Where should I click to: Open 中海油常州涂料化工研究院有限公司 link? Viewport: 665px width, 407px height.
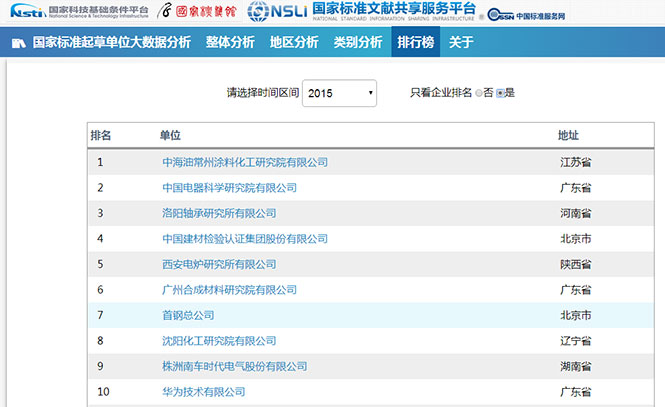pyautogui.click(x=245, y=162)
